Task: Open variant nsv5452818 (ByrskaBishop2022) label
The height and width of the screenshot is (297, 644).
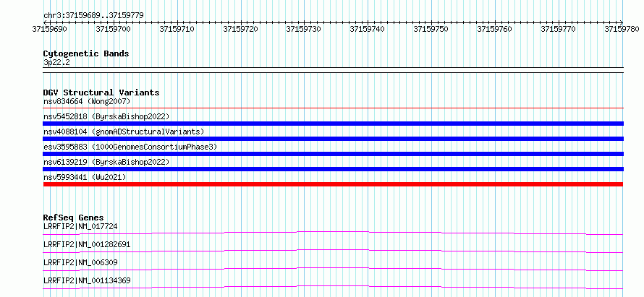Action: pyautogui.click(x=106, y=116)
